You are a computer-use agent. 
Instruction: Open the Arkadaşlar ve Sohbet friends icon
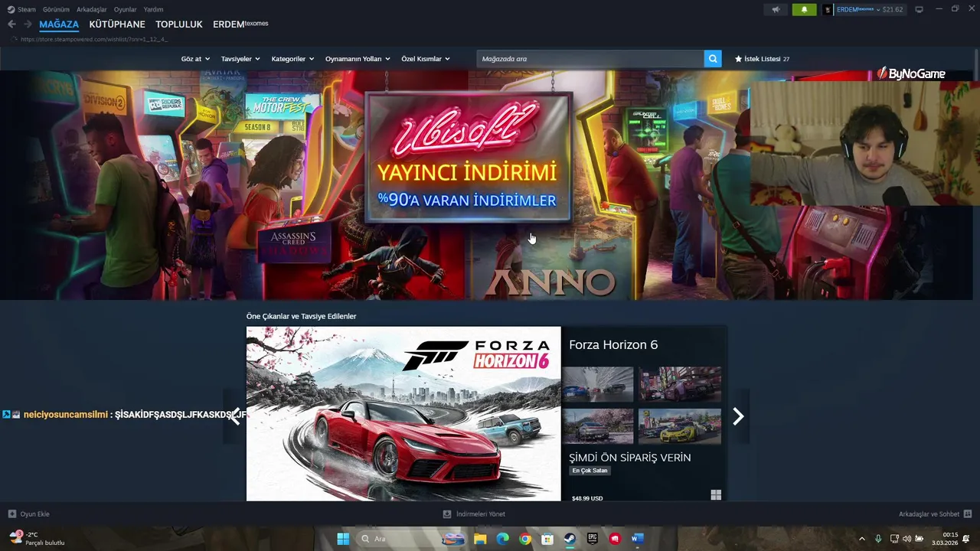[968, 514]
